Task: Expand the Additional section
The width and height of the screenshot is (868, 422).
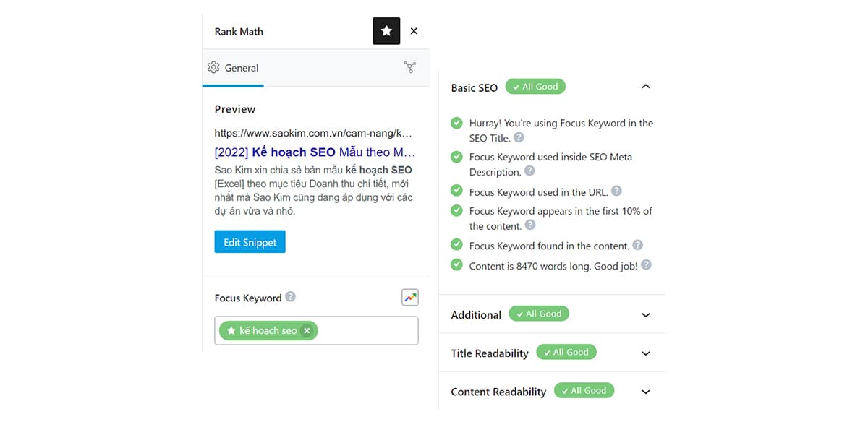Action: click(645, 314)
